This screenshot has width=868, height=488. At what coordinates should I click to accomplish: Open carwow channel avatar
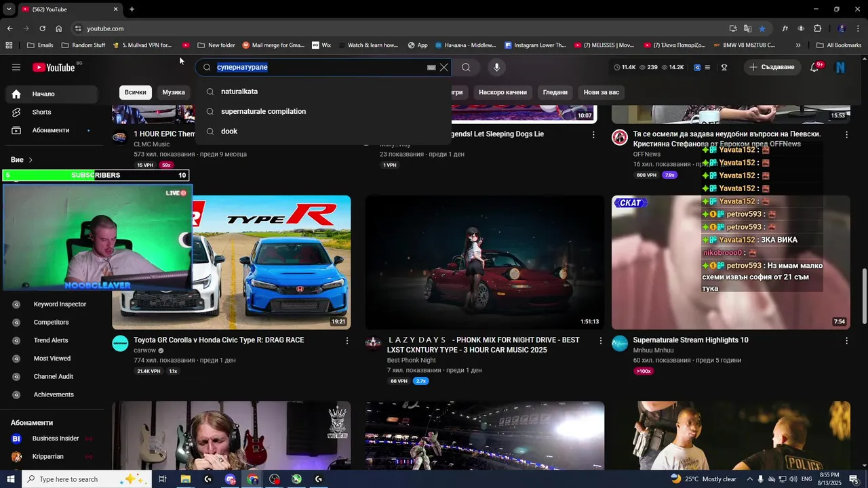pos(120,343)
